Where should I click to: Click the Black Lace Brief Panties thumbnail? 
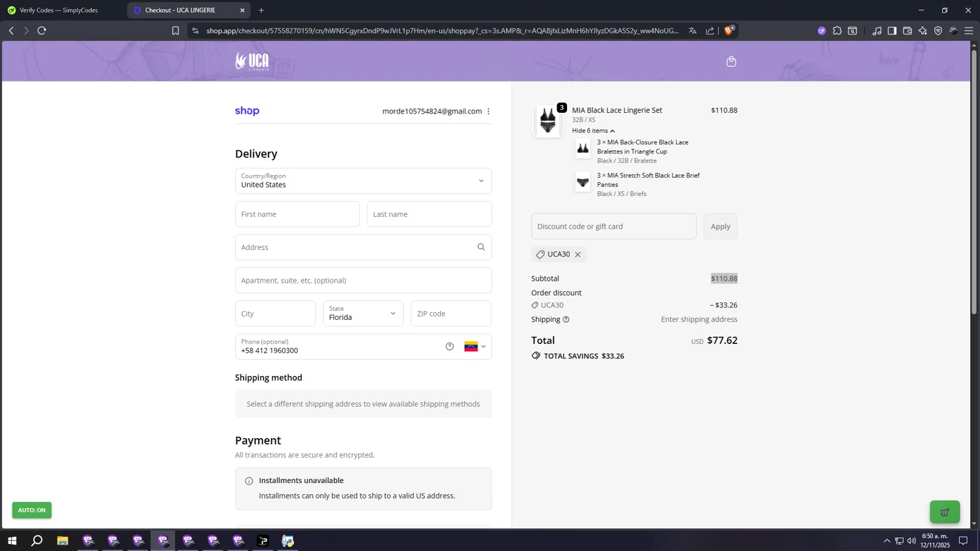click(583, 182)
